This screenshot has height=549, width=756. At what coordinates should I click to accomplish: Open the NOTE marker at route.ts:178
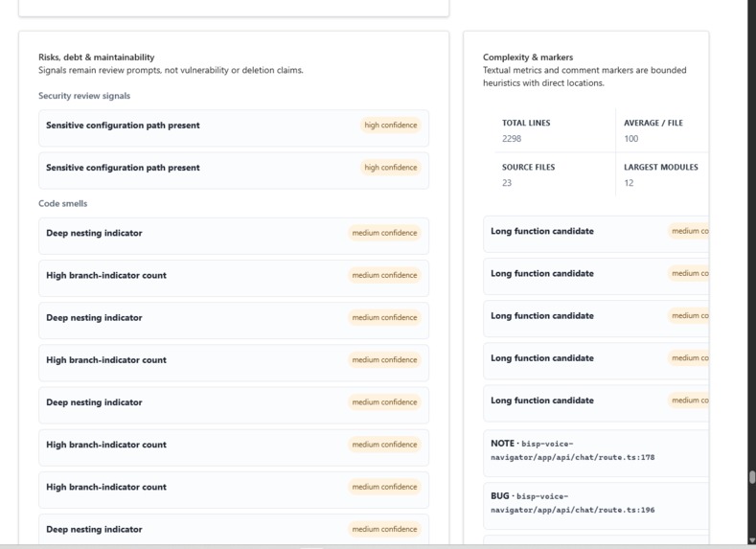(596, 453)
